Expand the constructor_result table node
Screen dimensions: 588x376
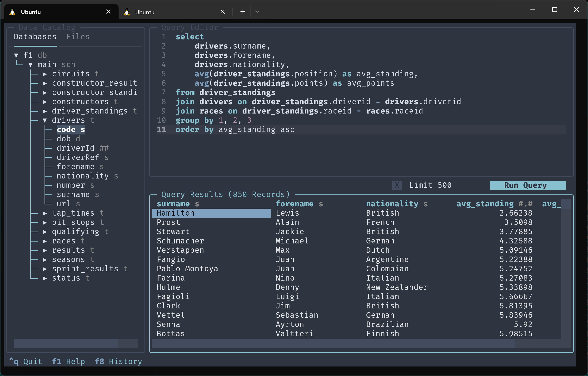pos(46,83)
